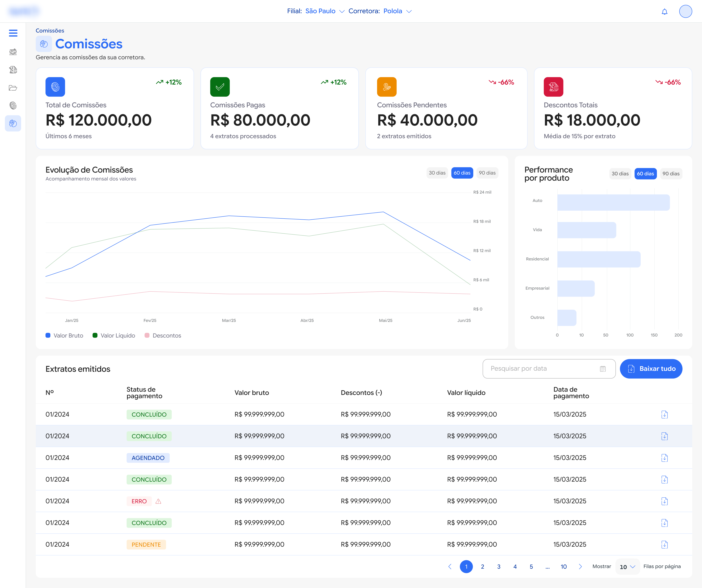This screenshot has width=702, height=588.
Task: Select the Comissões icon in sidebar
Action: pos(13,123)
